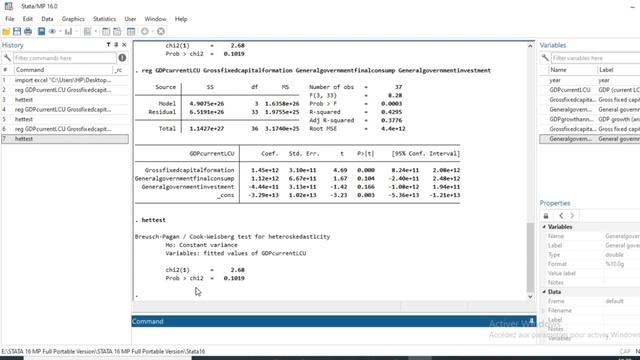Select history entry 6 reg GDPcurrentLCU
Viewport: 640px width, 360px height.
(65, 129)
